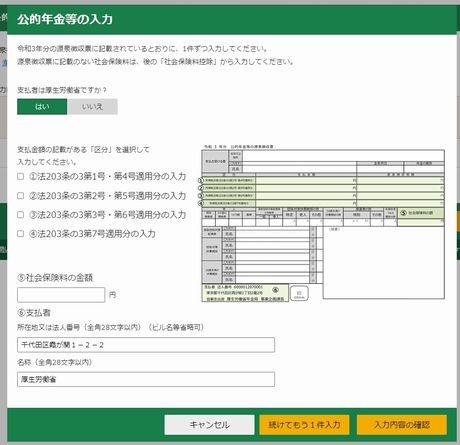Check ③法203条の3第3号・第6号適用分の入力
Image resolution: width=460 pixels, height=445 pixels.
pyautogui.click(x=21, y=215)
